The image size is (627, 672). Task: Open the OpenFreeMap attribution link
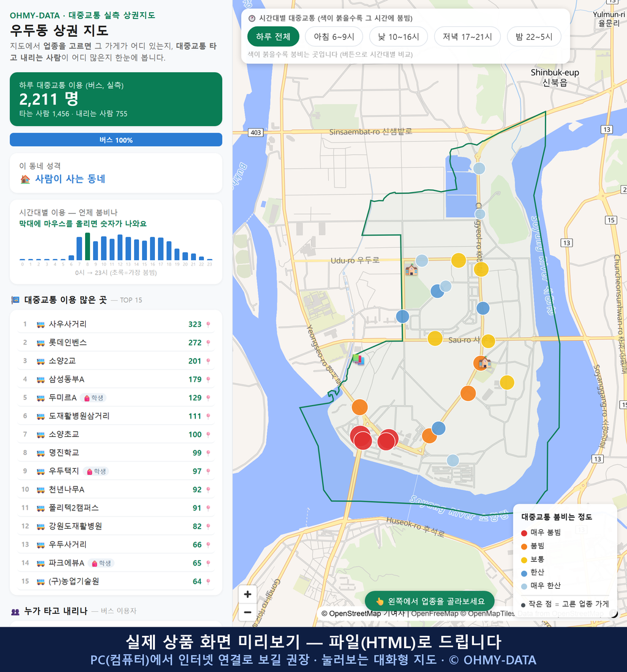click(x=435, y=614)
